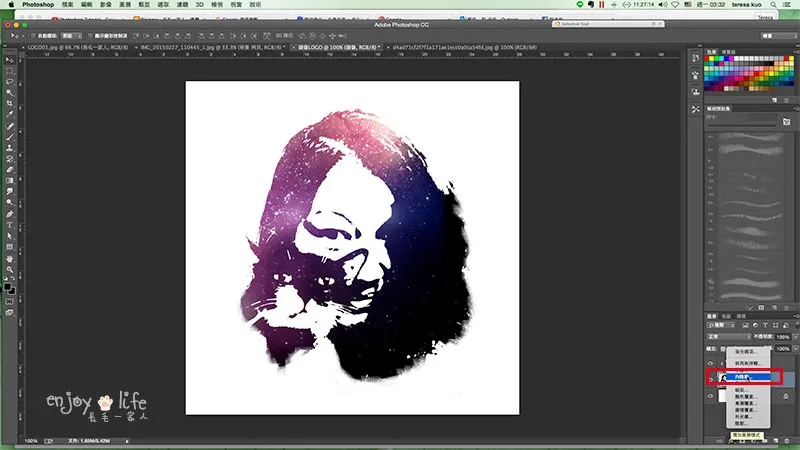
Task: Select the Rectangular Marquee tool
Action: click(10, 71)
